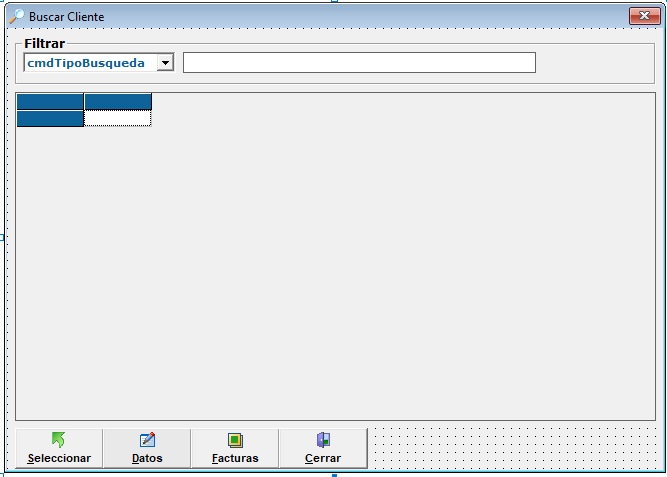Click the Buscar Cliente title bar text

66,17
